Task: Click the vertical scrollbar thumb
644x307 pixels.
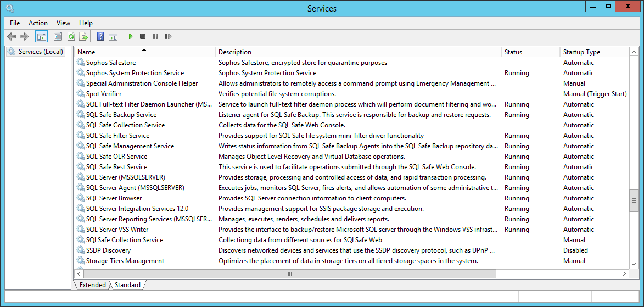Action: (x=634, y=200)
